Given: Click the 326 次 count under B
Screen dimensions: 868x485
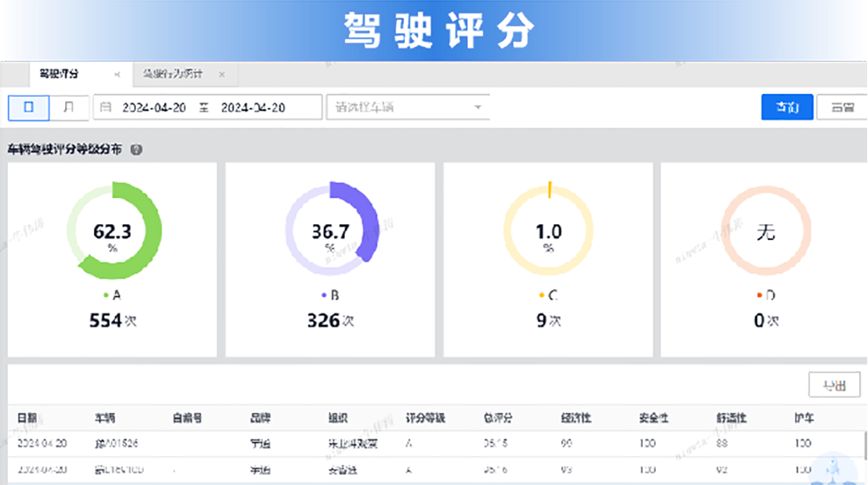Looking at the screenshot, I should point(330,320).
